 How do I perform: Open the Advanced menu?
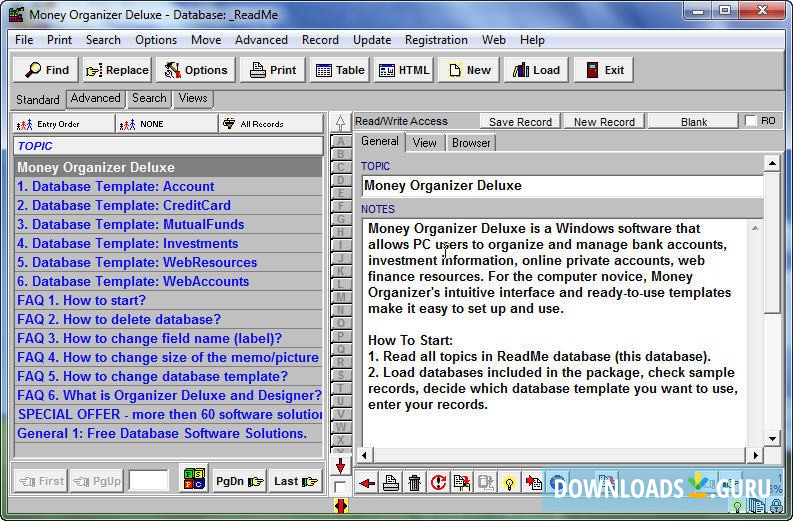261,40
